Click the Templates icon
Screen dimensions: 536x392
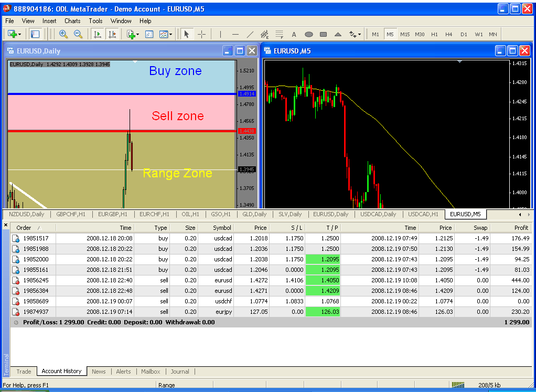(x=164, y=34)
